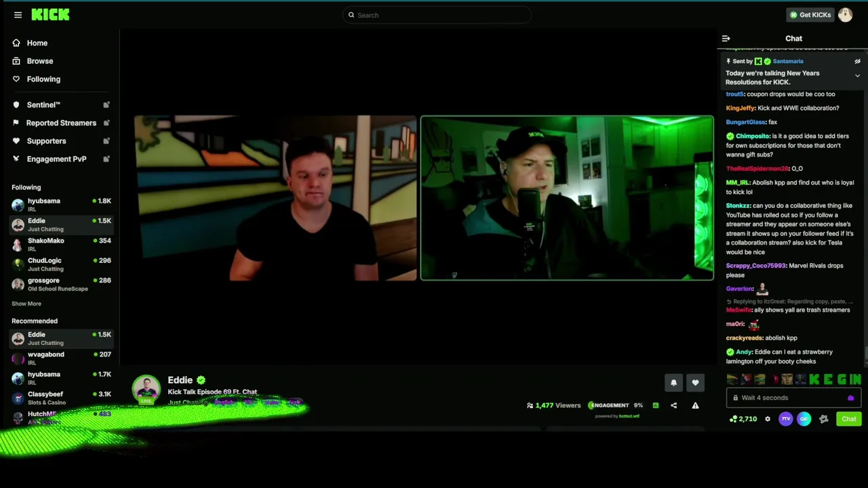Viewport: 868px width, 488px height.
Task: Click the chat input showing Wait 4 seconds
Action: point(793,398)
